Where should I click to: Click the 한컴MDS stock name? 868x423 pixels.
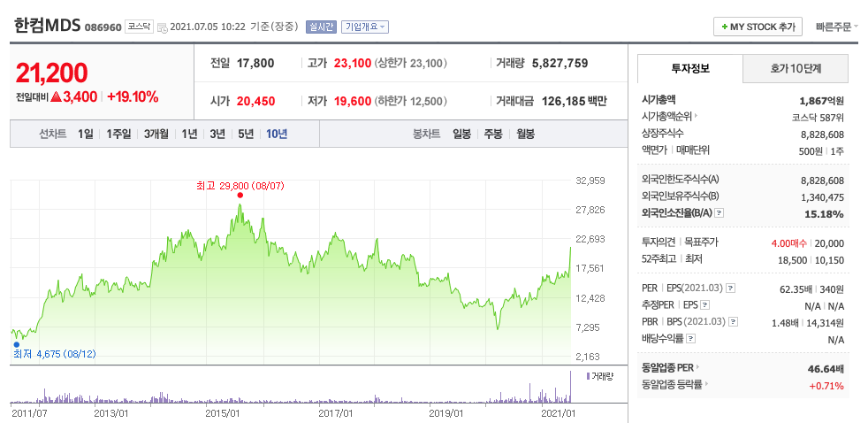[47, 26]
